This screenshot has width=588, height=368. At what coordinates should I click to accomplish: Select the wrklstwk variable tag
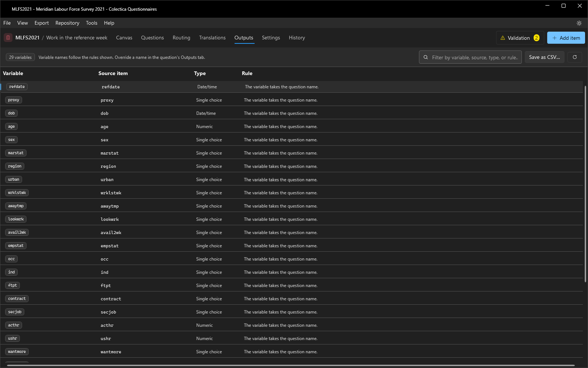17,193
